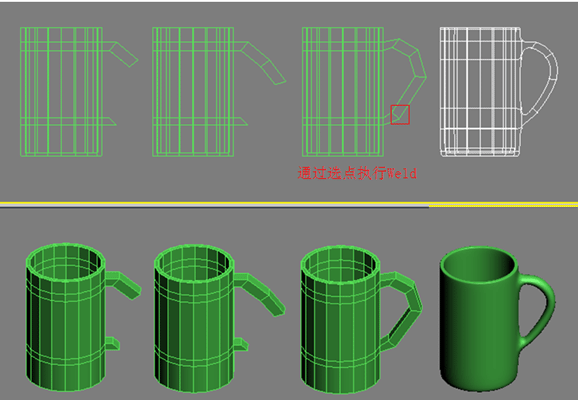Select the second green wireframe mug with extended upper handle
The image size is (578, 400).
point(219,92)
